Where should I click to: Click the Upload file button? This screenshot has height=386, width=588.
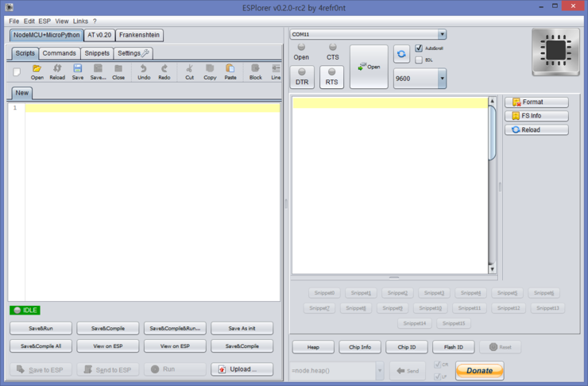pyautogui.click(x=242, y=369)
